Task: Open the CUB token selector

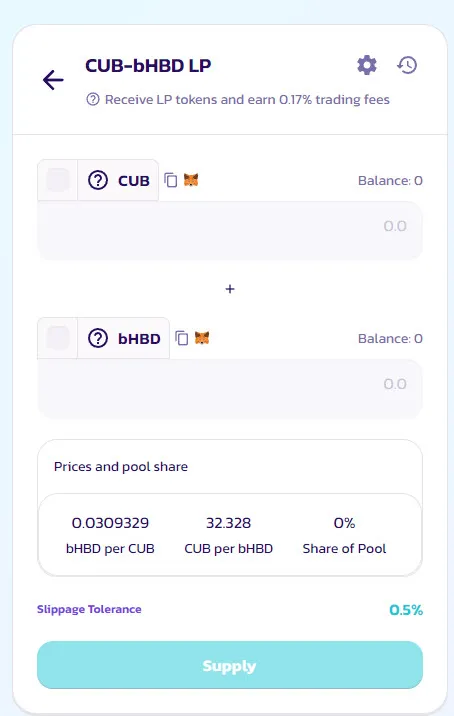Action: coord(118,180)
